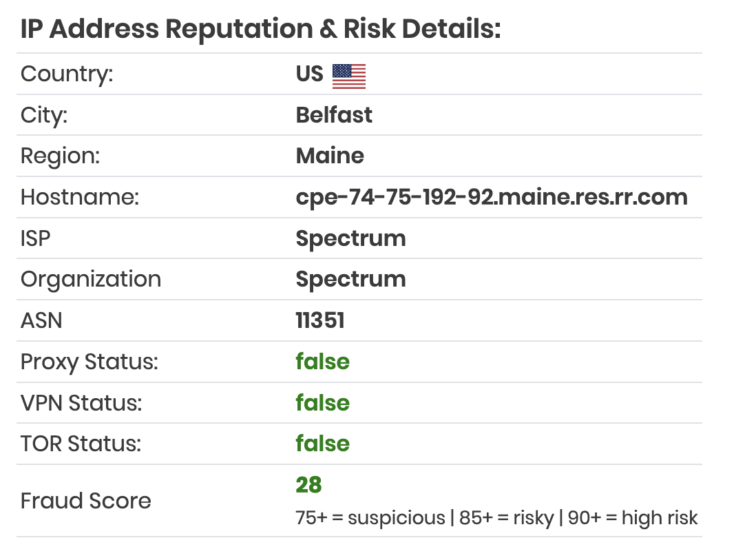Click the TOR Status: row label
The width and height of the screenshot is (756, 547).
click(81, 444)
